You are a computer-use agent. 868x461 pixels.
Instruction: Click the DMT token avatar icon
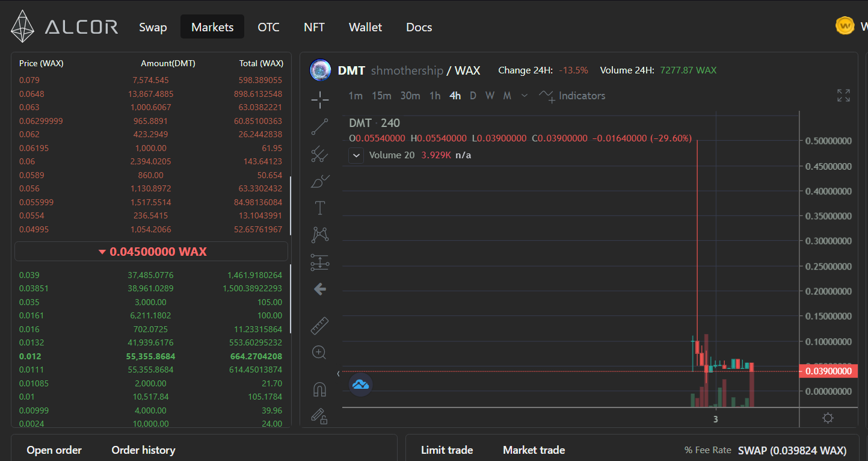click(321, 70)
